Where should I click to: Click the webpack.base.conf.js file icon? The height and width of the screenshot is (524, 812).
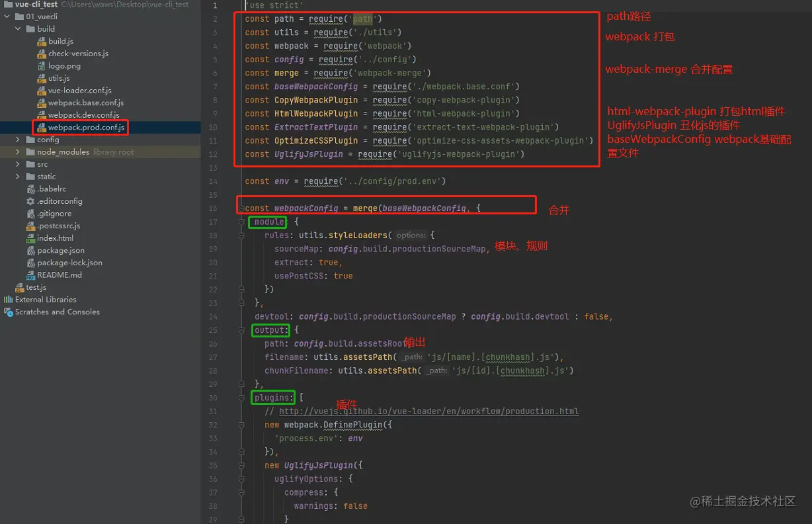point(42,103)
